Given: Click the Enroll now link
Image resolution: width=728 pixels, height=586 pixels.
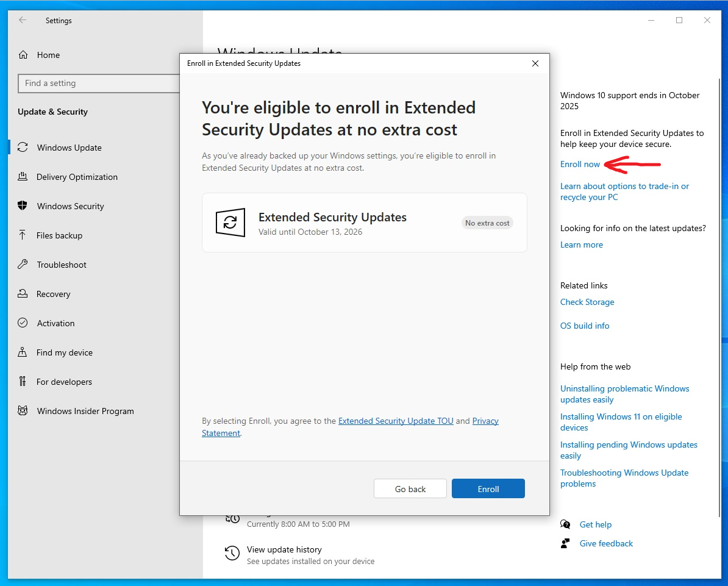Looking at the screenshot, I should pyautogui.click(x=580, y=164).
